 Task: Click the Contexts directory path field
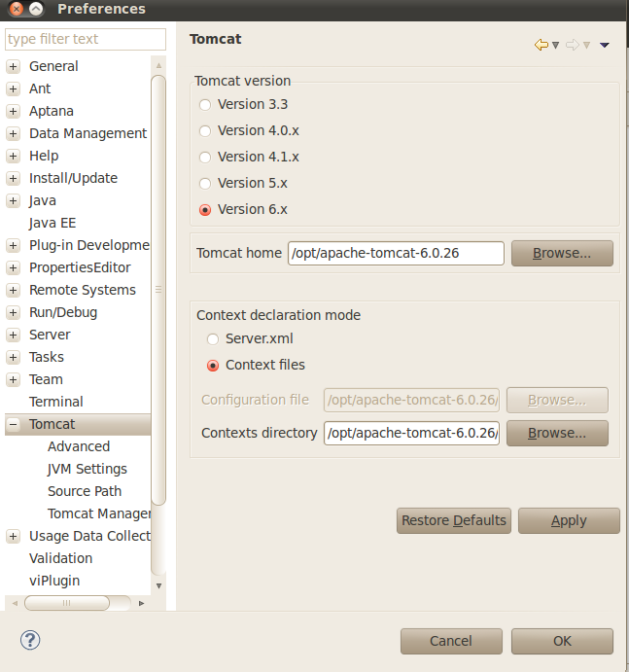412,434
